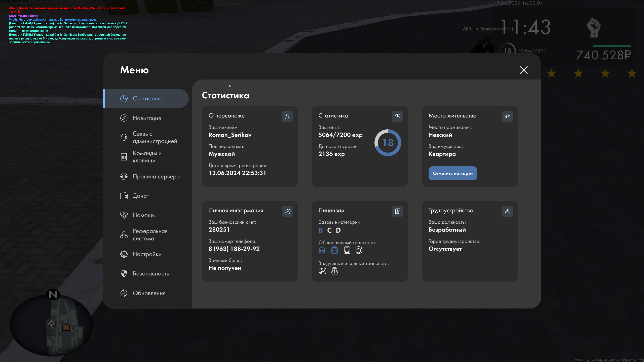
Task: Click the pie chart icon in Статистика card
Action: click(x=397, y=116)
